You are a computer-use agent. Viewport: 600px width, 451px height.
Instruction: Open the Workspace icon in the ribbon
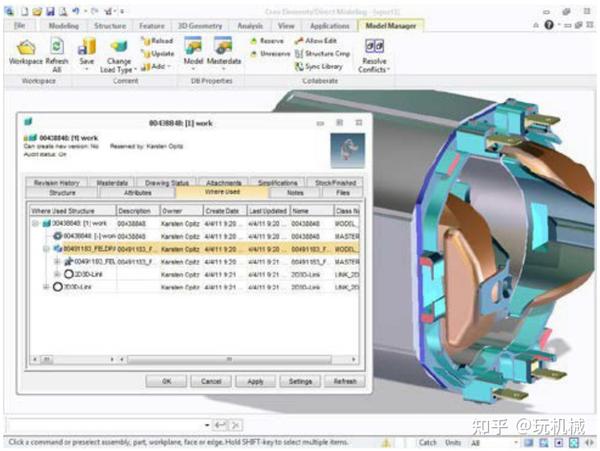[x=26, y=48]
